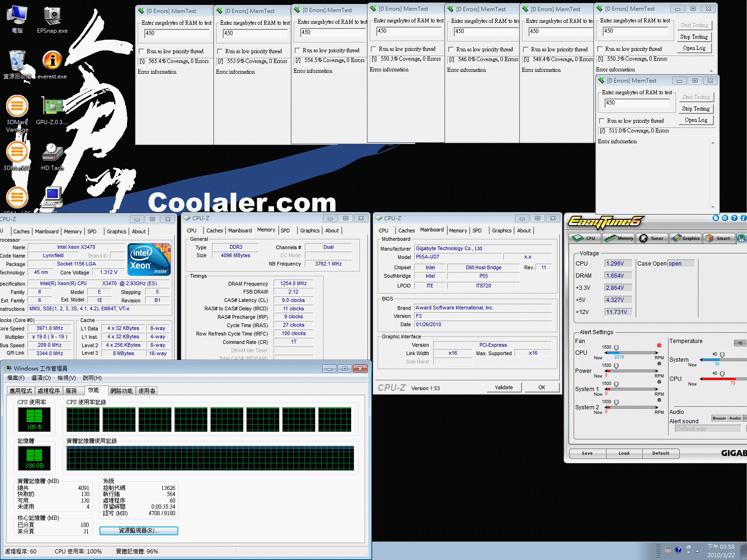Switch to the SPD tab in Mainboard CPU-Z window
This screenshot has height=560, width=747.
477,231
